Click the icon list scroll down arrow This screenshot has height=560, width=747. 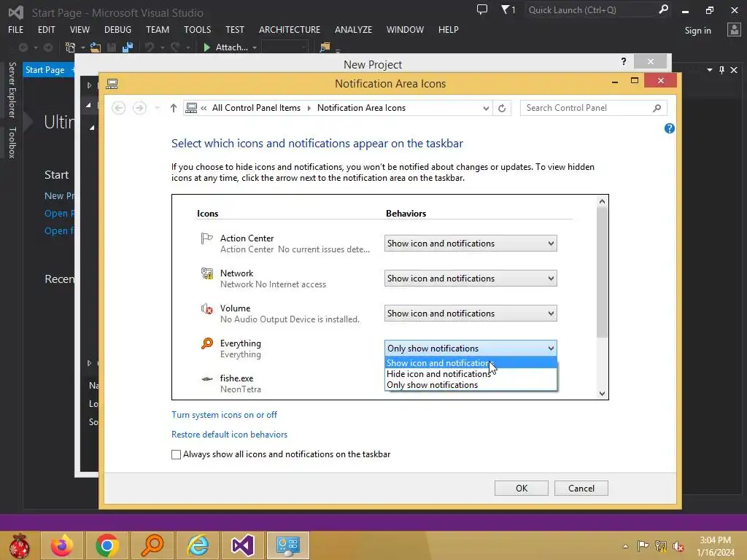(x=602, y=393)
